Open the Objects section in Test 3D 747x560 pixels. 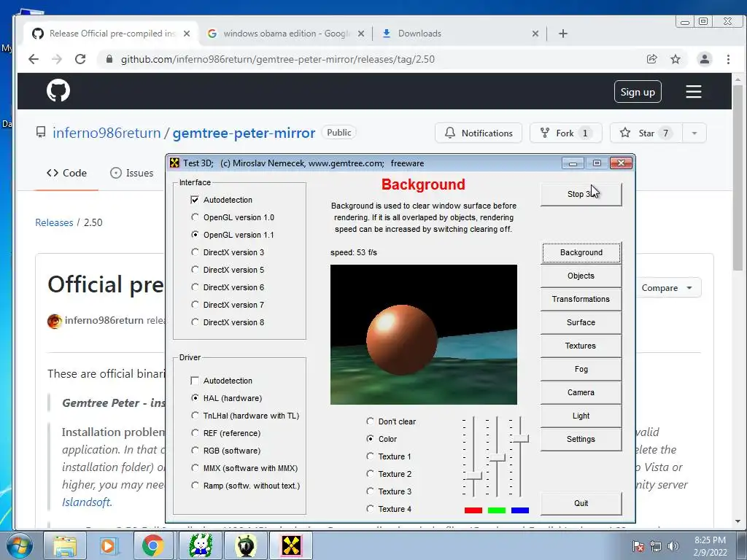[581, 276]
